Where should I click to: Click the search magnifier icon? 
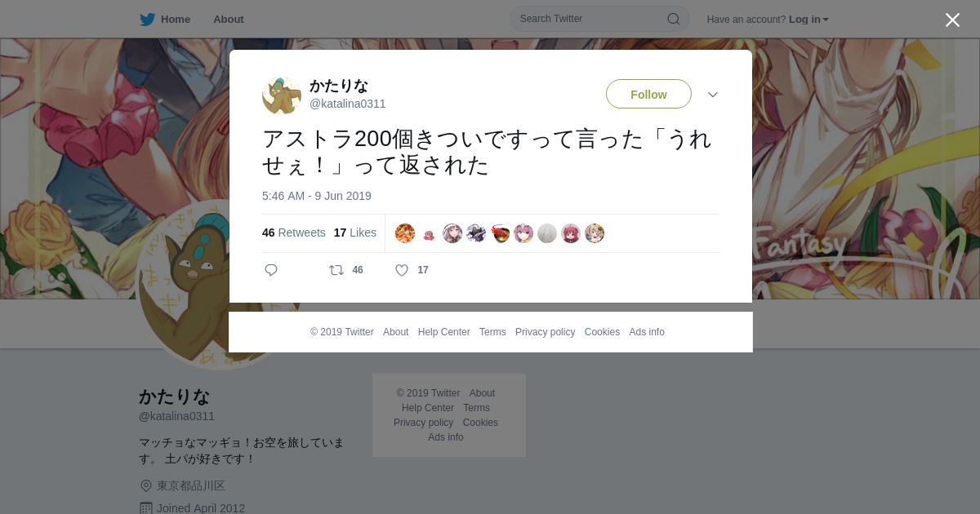point(674,19)
